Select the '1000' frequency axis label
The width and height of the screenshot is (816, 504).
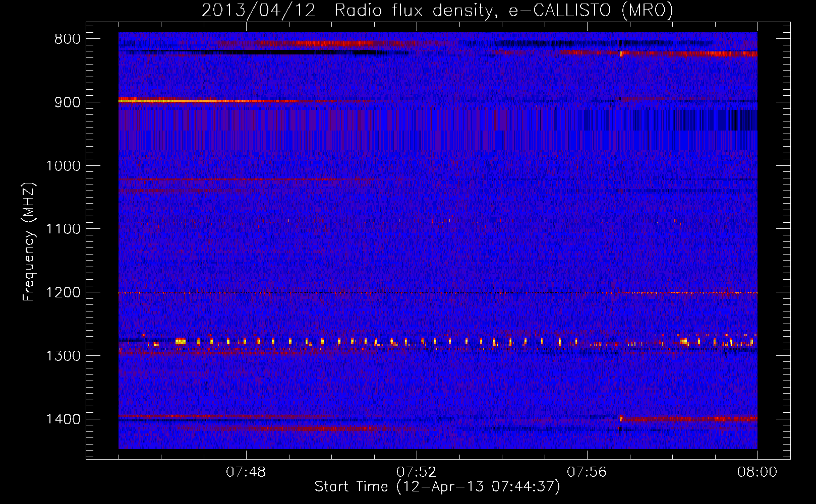click(x=63, y=166)
